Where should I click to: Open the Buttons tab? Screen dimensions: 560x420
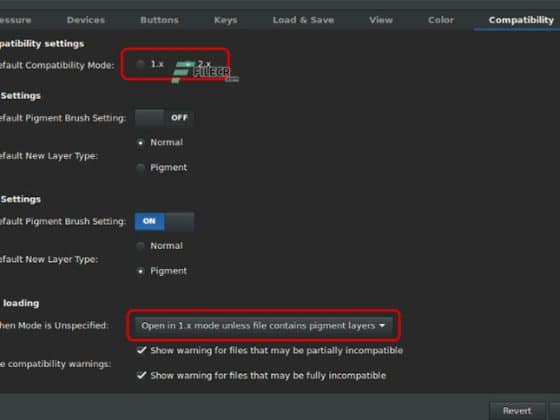pos(159,20)
